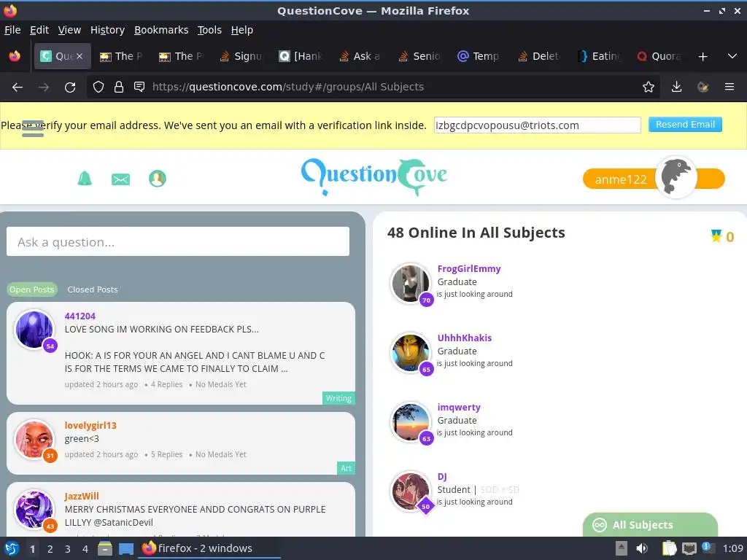Click the verification email address field
The height and width of the screenshot is (560, 747).
click(x=538, y=125)
